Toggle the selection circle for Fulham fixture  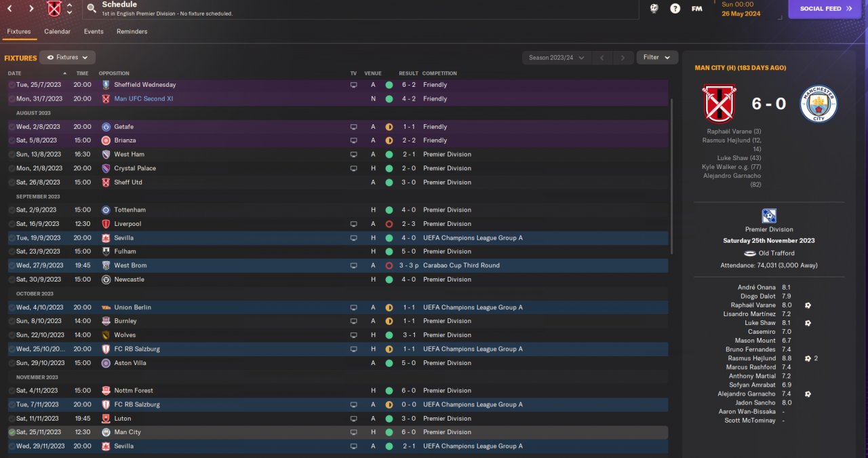click(x=12, y=252)
